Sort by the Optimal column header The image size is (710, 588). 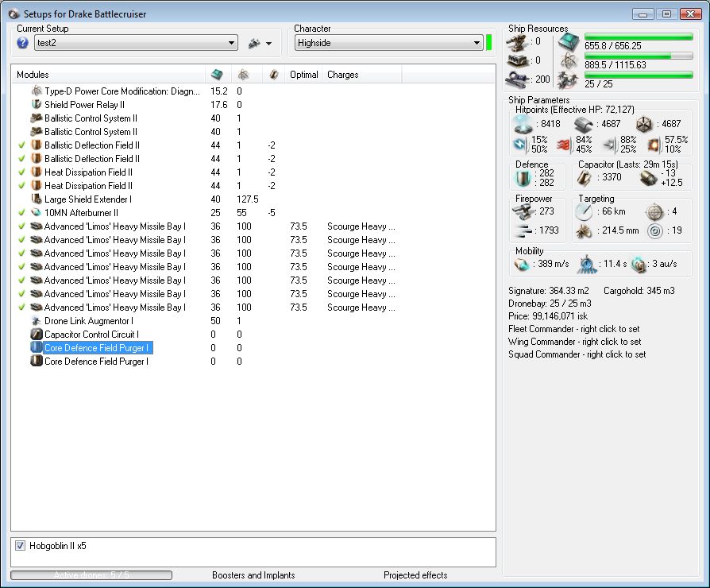[304, 74]
